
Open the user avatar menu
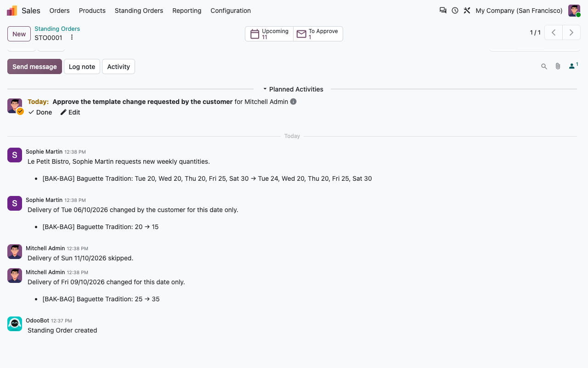click(574, 11)
